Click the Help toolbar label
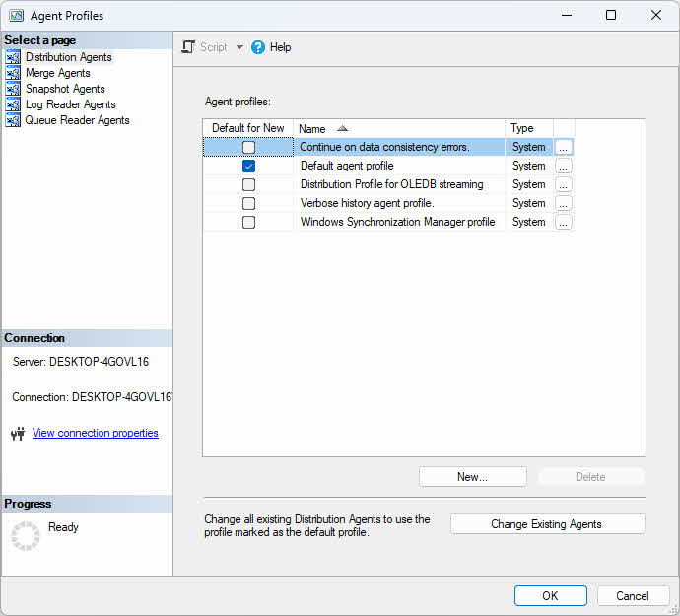Image resolution: width=680 pixels, height=616 pixels. [x=280, y=47]
